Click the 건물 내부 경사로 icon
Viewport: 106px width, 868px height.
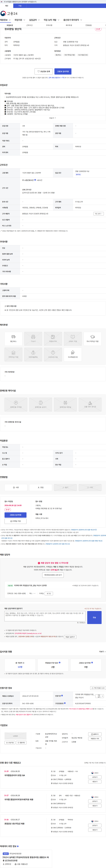[x=90, y=404]
